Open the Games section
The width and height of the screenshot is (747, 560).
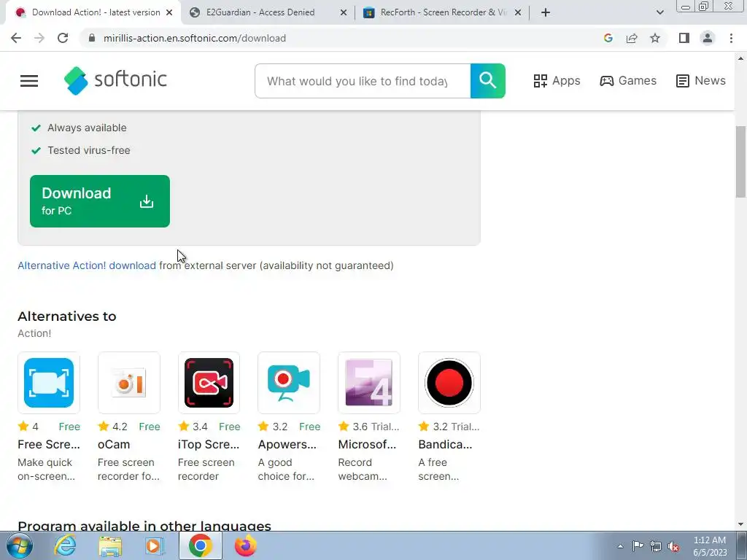tap(628, 81)
